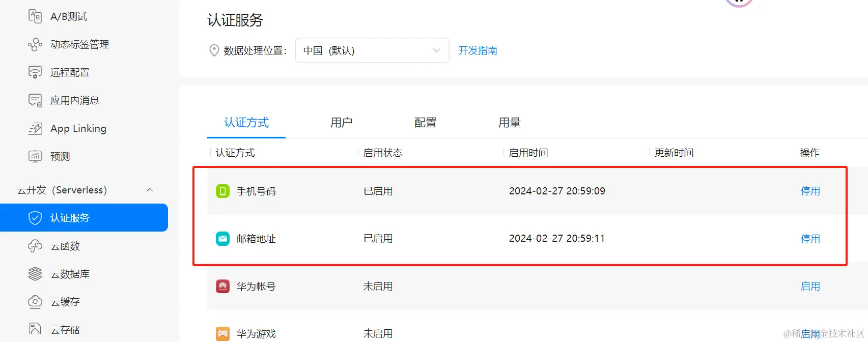Image resolution: width=868 pixels, height=342 pixels.
Task: Click the 启用状态 column header
Action: [383, 153]
